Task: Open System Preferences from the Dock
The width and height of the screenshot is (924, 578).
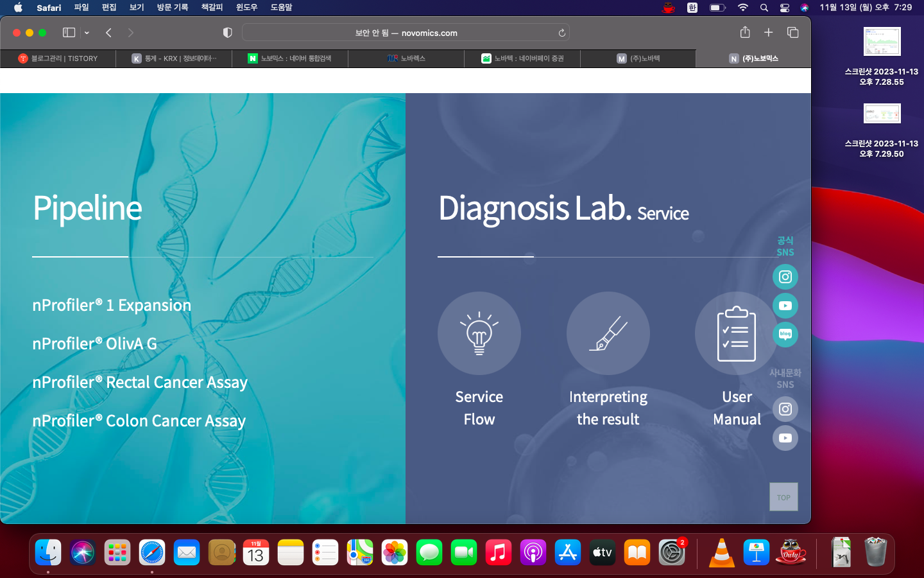Action: [672, 552]
